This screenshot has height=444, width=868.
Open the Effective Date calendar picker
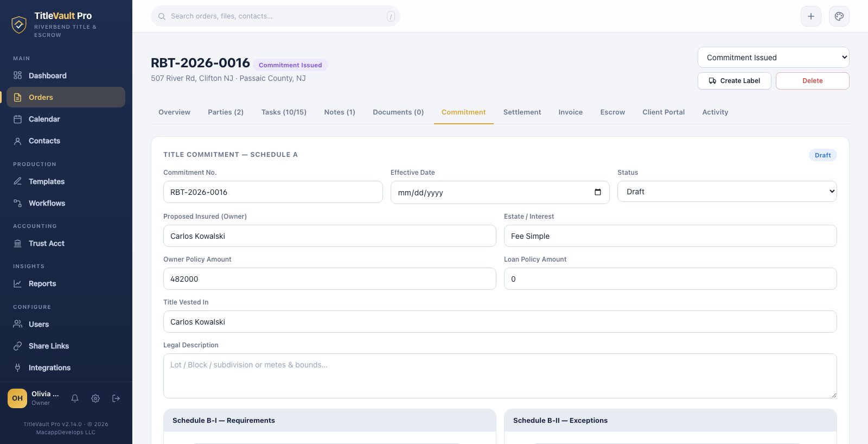(x=598, y=192)
